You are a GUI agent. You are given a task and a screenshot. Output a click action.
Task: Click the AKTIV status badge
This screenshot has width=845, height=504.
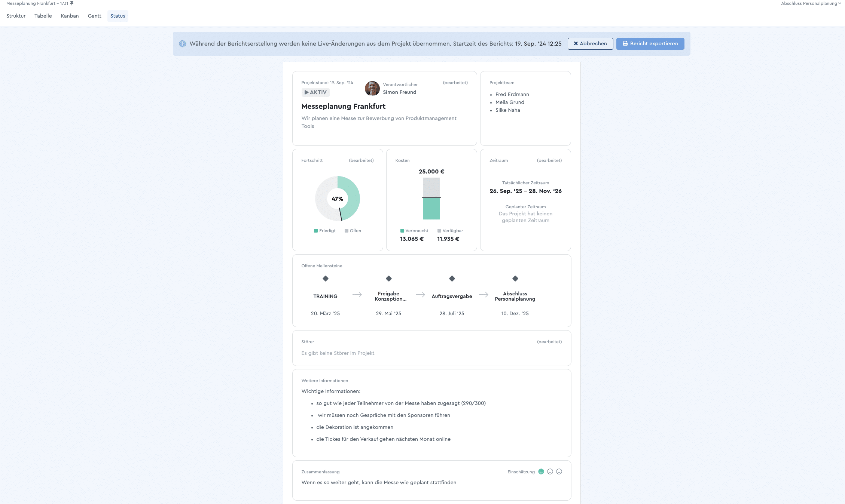(315, 92)
